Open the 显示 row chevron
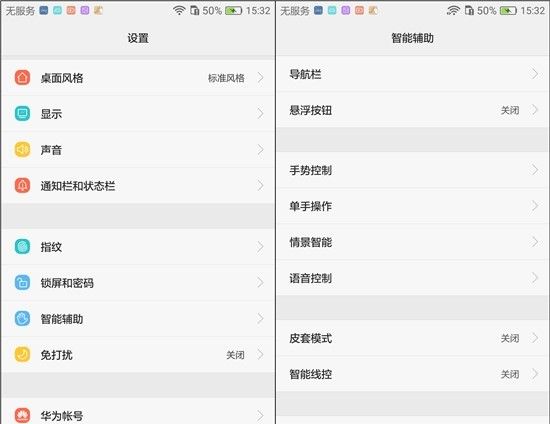The width and height of the screenshot is (550, 424). click(x=261, y=113)
